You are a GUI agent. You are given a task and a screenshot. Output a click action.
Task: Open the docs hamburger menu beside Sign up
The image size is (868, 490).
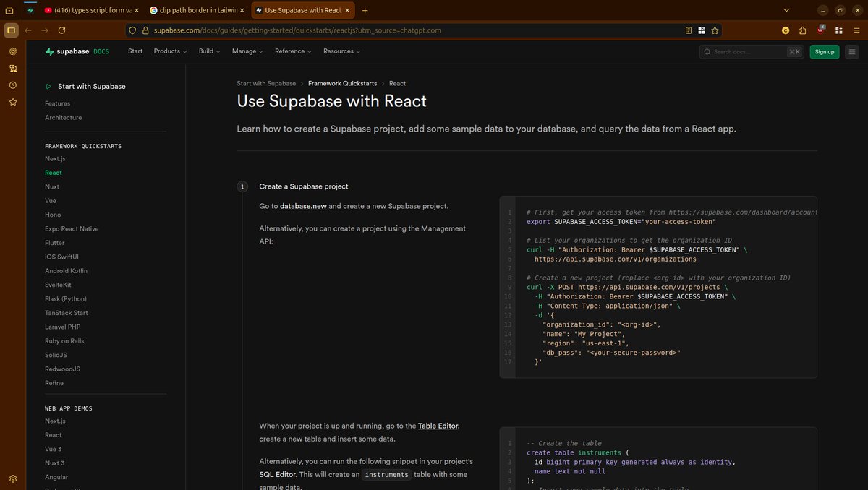[852, 51]
